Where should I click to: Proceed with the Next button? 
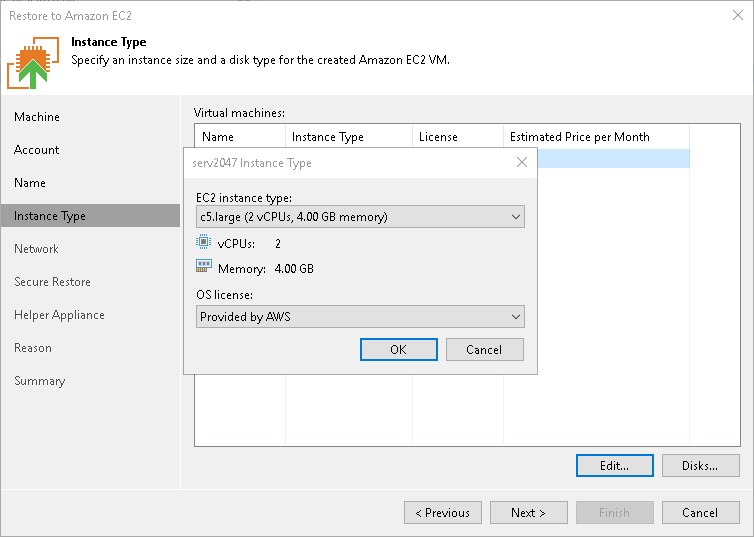click(x=528, y=512)
